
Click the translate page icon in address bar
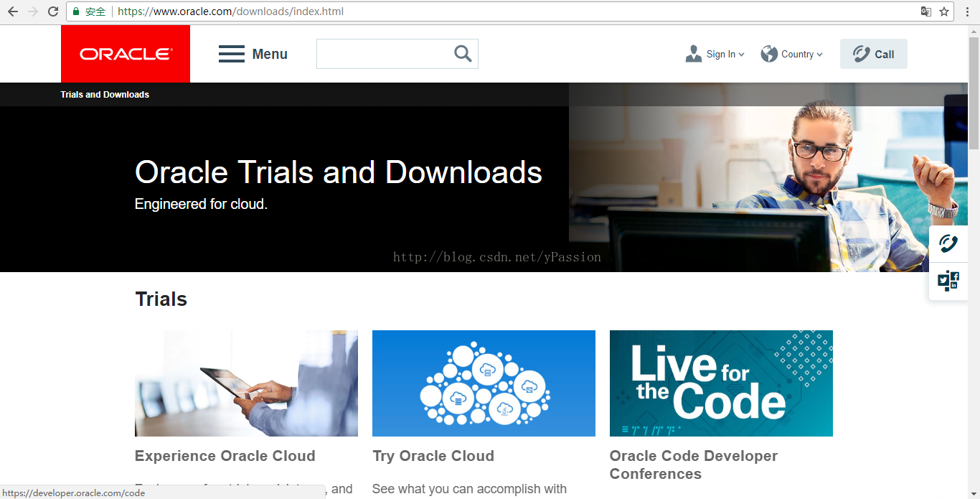[926, 11]
